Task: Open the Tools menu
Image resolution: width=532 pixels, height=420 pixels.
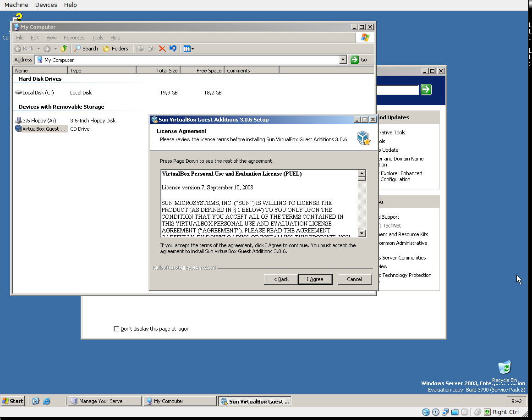Action: coord(98,38)
